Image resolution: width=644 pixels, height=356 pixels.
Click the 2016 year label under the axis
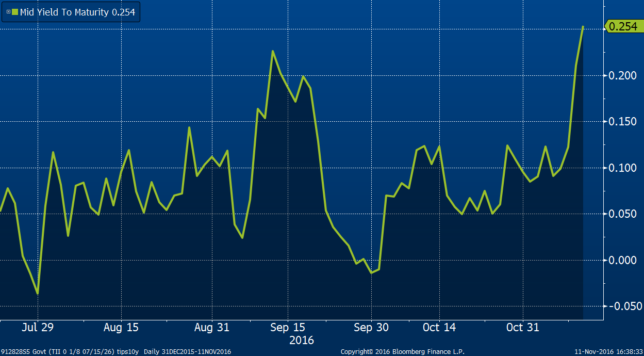pos(301,341)
